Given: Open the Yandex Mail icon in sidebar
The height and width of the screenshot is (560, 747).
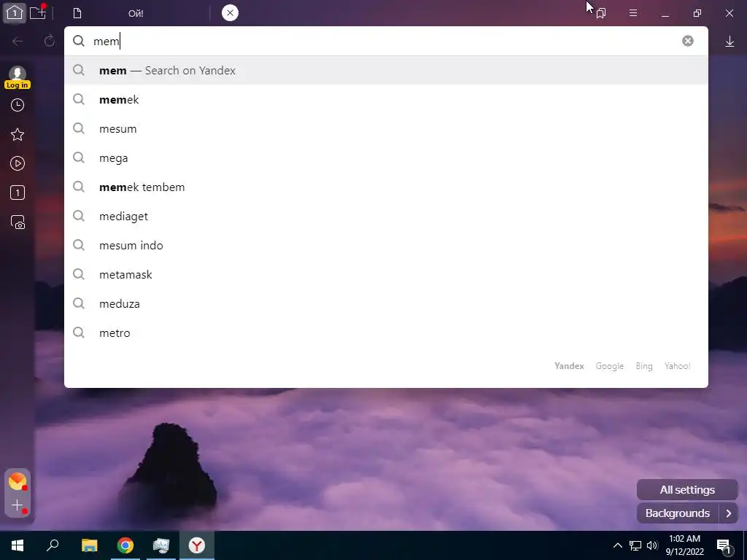Looking at the screenshot, I should (18, 481).
